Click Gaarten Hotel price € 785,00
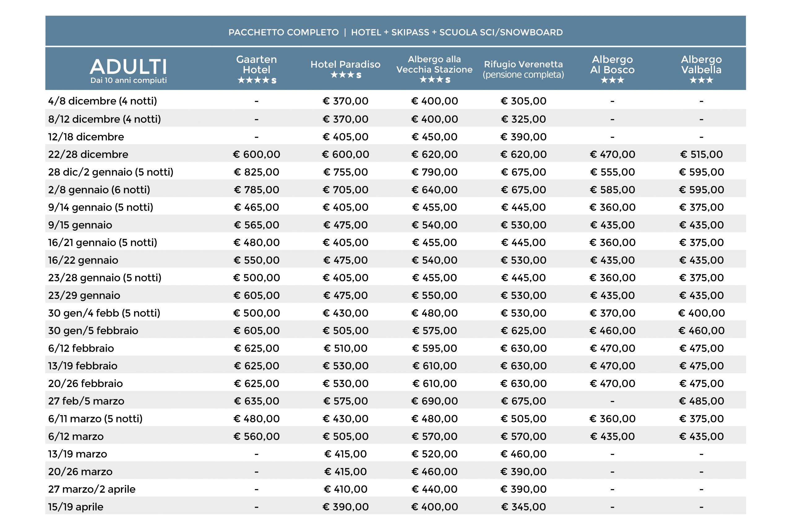The image size is (792, 532). point(257,190)
